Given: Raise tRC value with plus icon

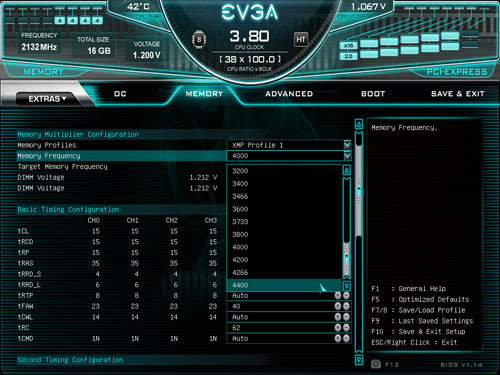Looking at the screenshot, I should (x=338, y=328).
